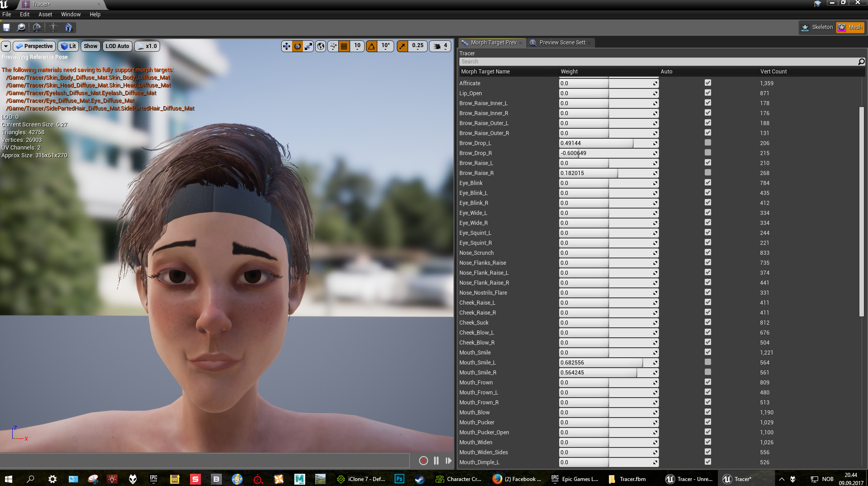This screenshot has height=486, width=868.
Task: Open the Help menu
Action: [x=95, y=15]
